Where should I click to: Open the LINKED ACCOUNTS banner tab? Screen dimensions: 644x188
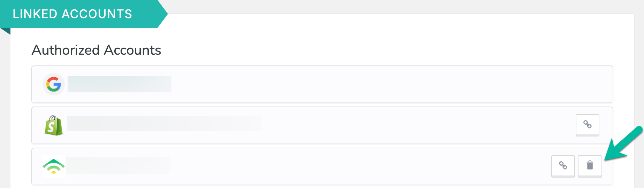[79, 14]
